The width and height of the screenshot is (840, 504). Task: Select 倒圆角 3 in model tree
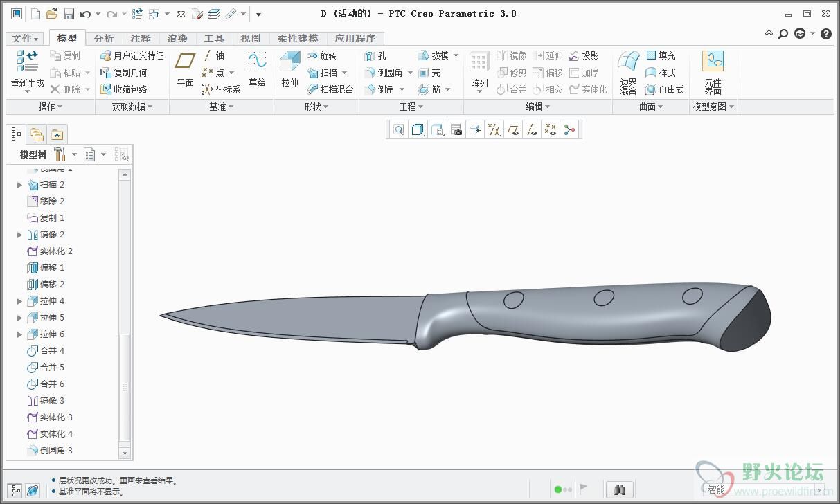[x=50, y=451]
